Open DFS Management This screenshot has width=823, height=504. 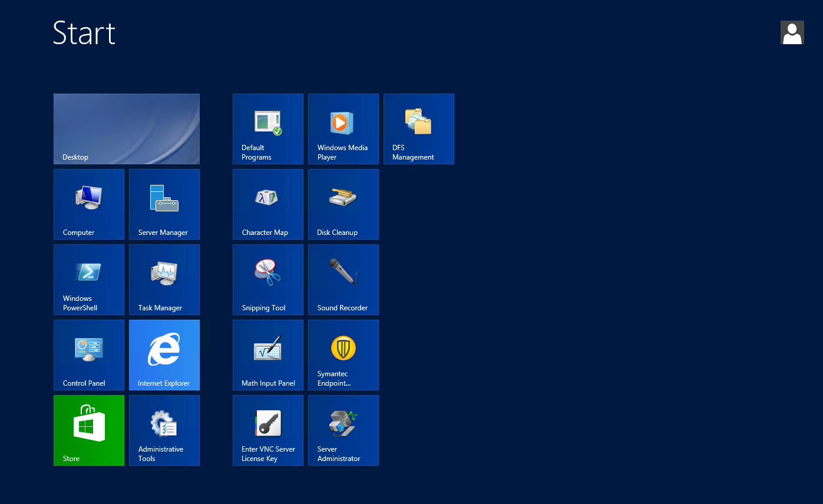click(x=419, y=129)
